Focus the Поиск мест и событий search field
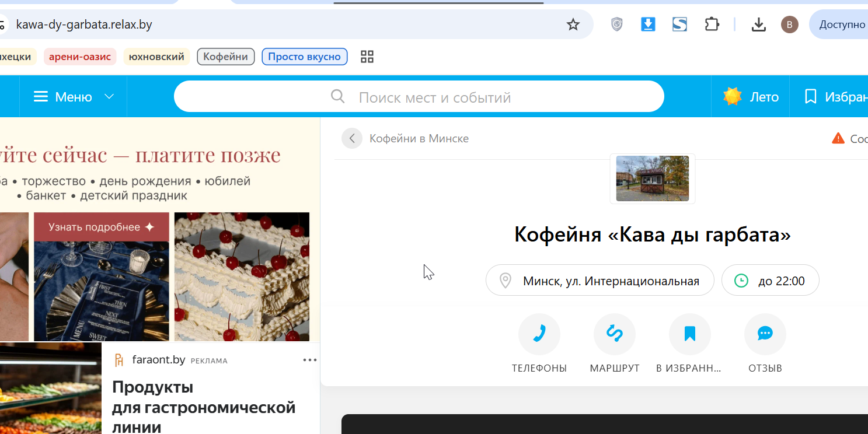This screenshot has width=868, height=434. coord(419,96)
